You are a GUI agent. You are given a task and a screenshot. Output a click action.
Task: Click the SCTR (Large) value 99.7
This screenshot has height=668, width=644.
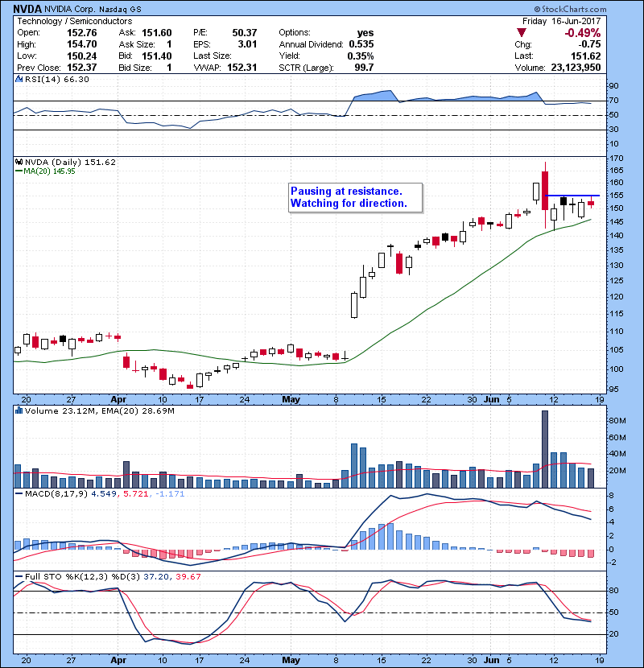(364, 68)
